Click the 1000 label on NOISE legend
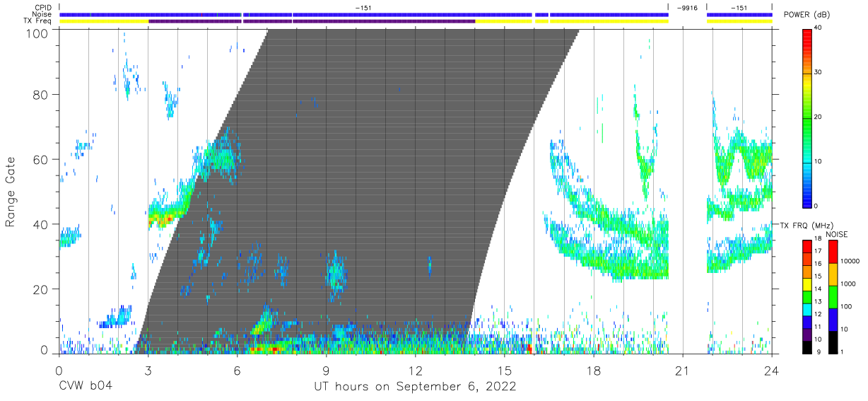Viewport: 868px width, 401px height. coord(848,284)
